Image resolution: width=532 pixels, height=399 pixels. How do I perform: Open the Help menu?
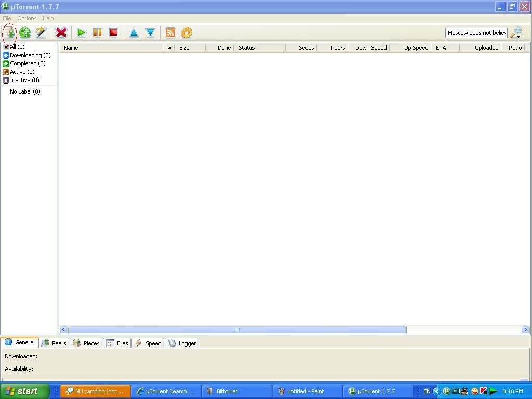coord(48,18)
